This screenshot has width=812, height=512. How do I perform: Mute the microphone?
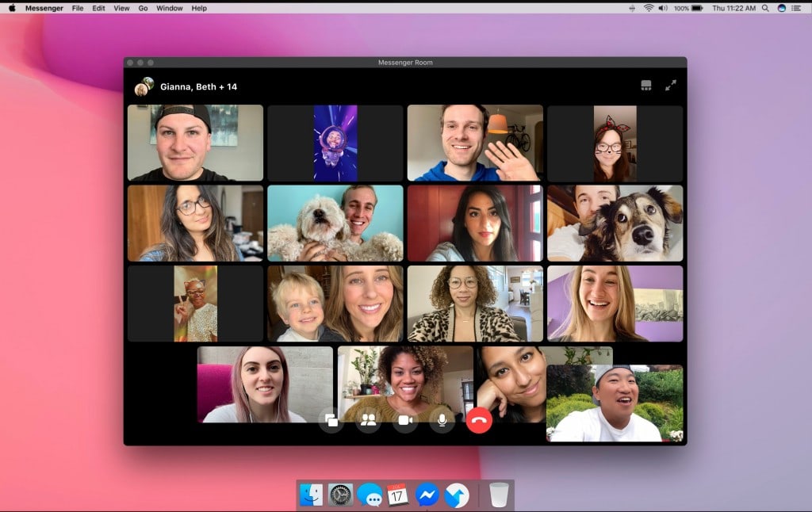pos(442,420)
